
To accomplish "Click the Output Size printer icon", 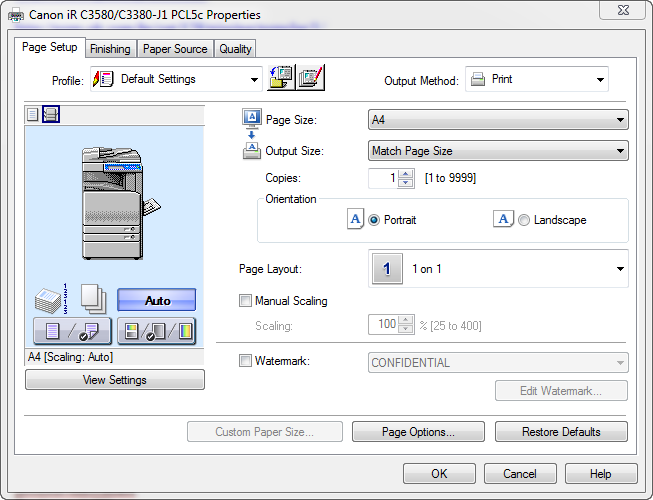I will coord(252,151).
